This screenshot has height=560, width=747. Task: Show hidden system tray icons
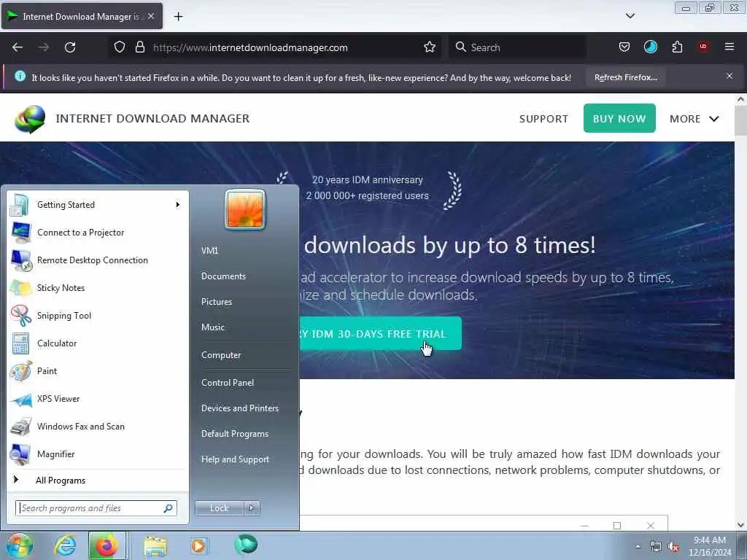coord(638,546)
